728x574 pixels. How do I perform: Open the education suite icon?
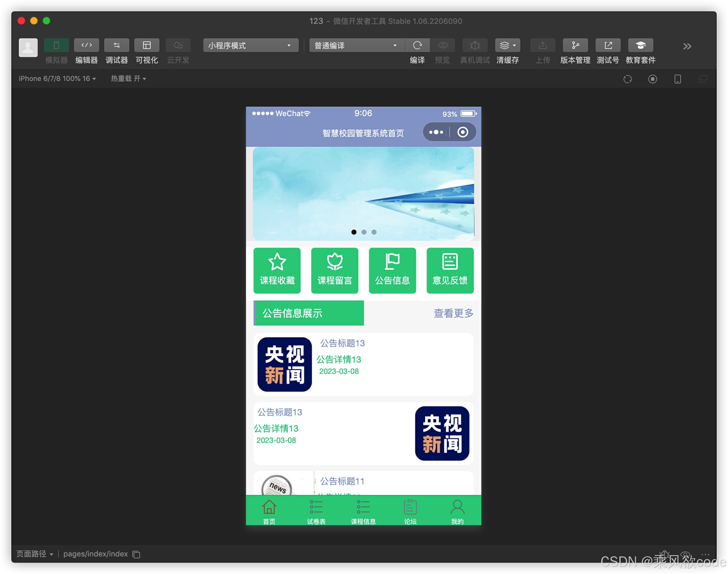tap(640, 45)
